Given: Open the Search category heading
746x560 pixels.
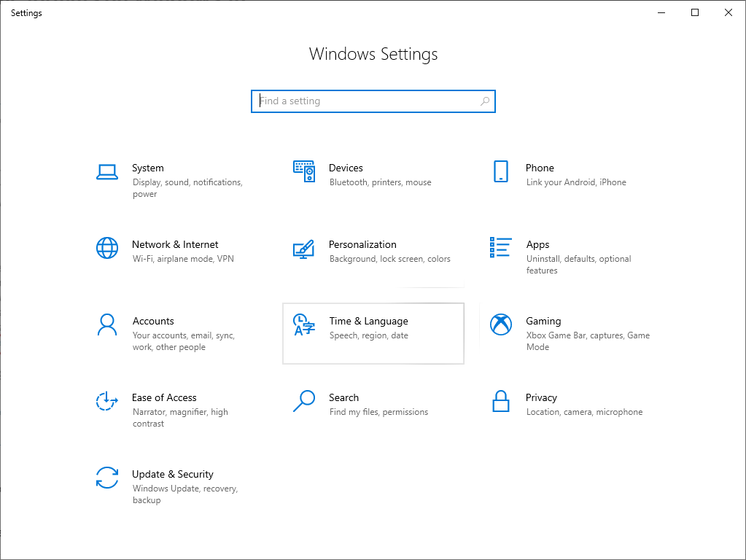Looking at the screenshot, I should point(344,397).
